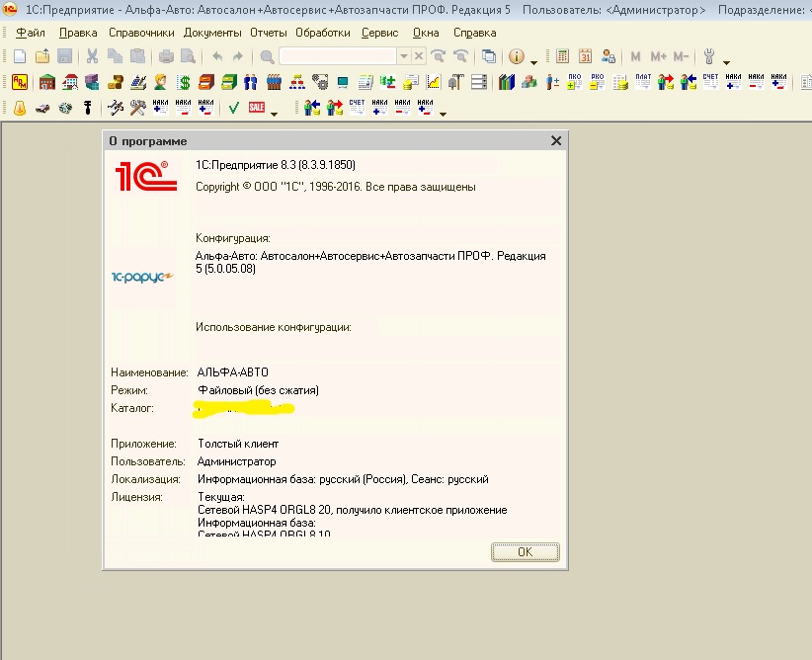812x660 pixels.
Task: Open the Отчеты menu
Action: 269,33
